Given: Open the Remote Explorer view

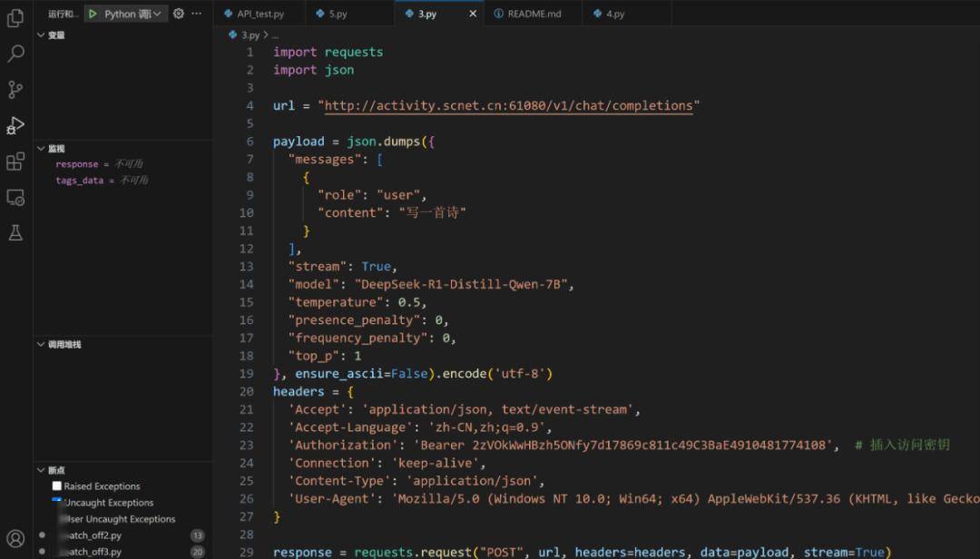Looking at the screenshot, I should [15, 197].
